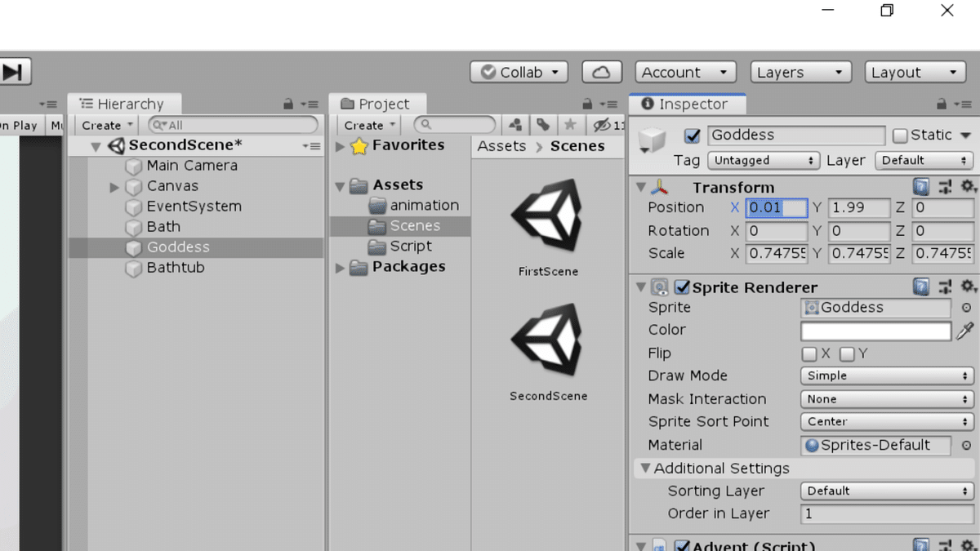Click the GameObject cube icon dropdown
The height and width of the screenshot is (551, 980).
point(652,140)
